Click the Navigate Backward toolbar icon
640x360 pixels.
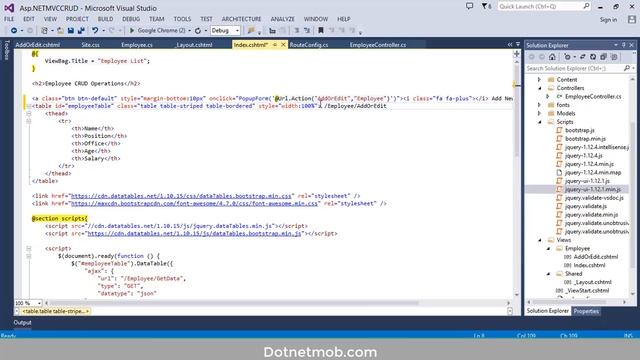tap(14, 31)
